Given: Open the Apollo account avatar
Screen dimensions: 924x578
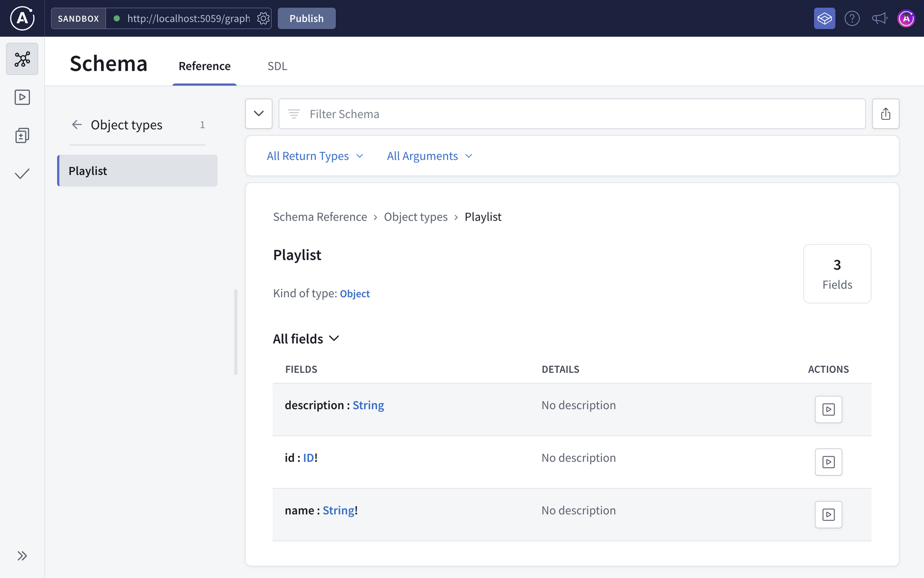Looking at the screenshot, I should [x=906, y=18].
